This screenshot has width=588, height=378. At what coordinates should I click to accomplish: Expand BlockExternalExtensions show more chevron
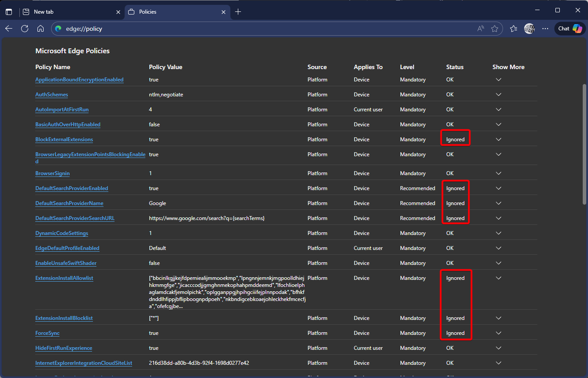coord(499,139)
